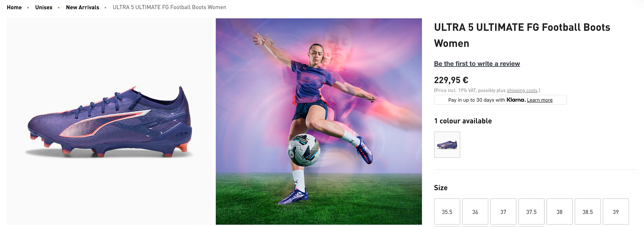Open the side-view boot product image
Screen dimensions: 644x227
[x=110, y=121]
